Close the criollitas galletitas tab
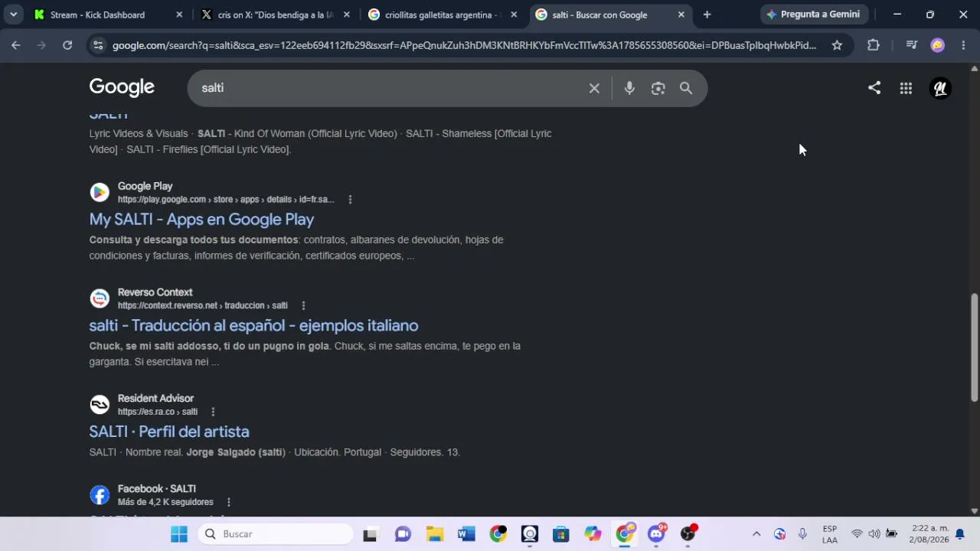 pos(514,15)
